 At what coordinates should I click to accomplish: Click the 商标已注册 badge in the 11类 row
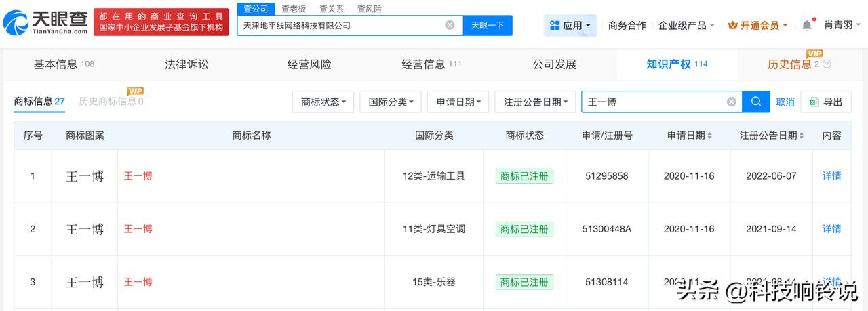click(x=524, y=229)
